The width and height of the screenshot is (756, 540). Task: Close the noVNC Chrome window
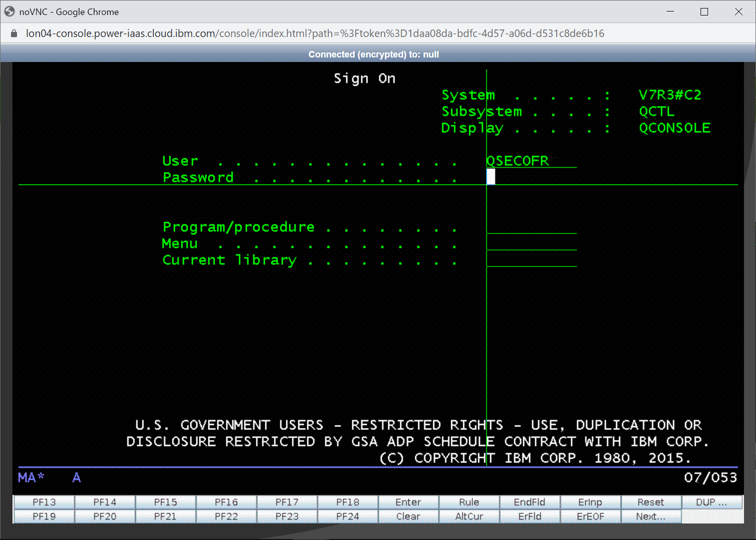point(739,11)
